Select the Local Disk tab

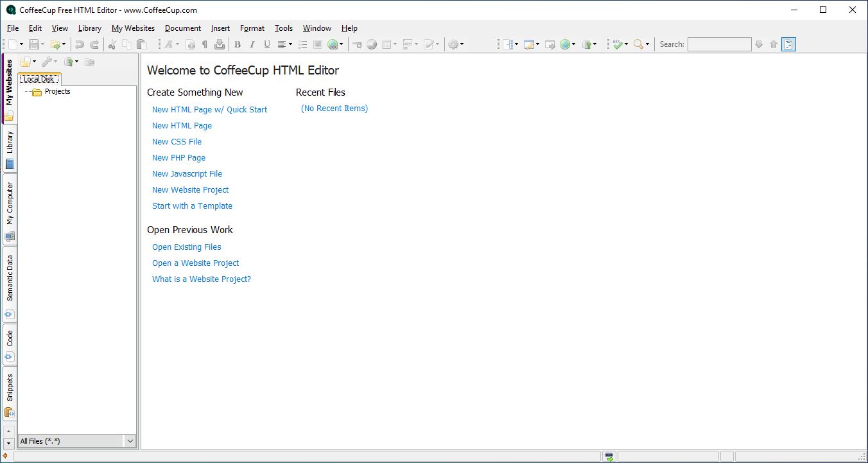tap(39, 79)
